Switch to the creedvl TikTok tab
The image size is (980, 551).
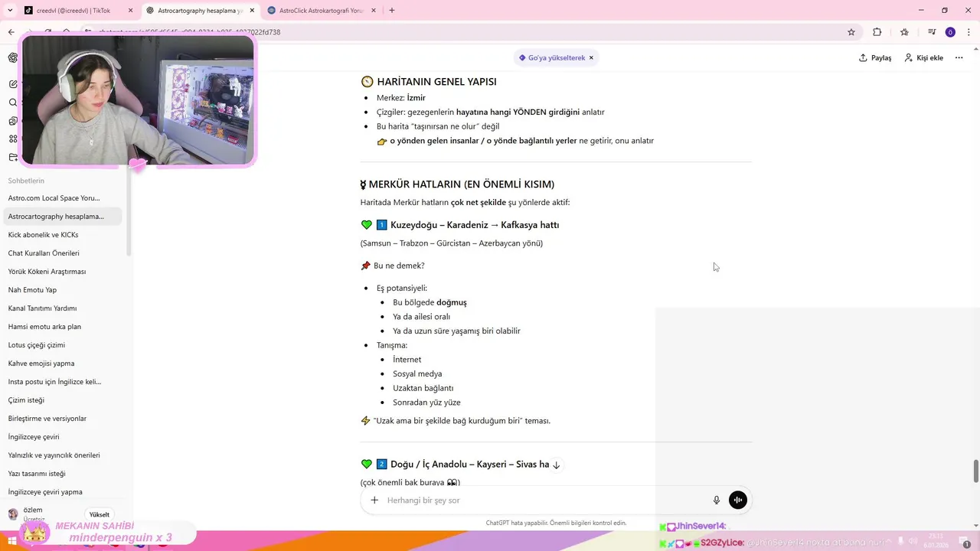point(77,11)
